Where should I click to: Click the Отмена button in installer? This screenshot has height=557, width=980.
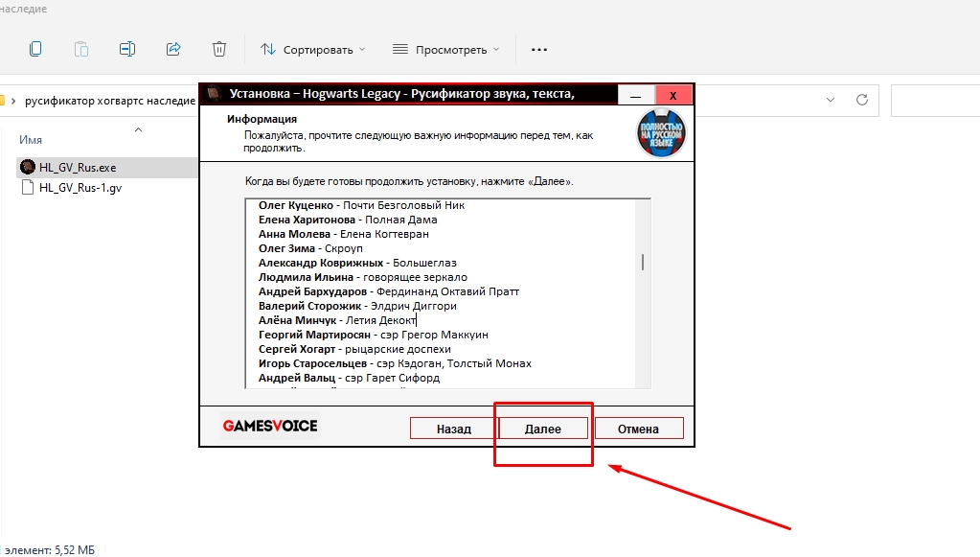click(x=639, y=429)
